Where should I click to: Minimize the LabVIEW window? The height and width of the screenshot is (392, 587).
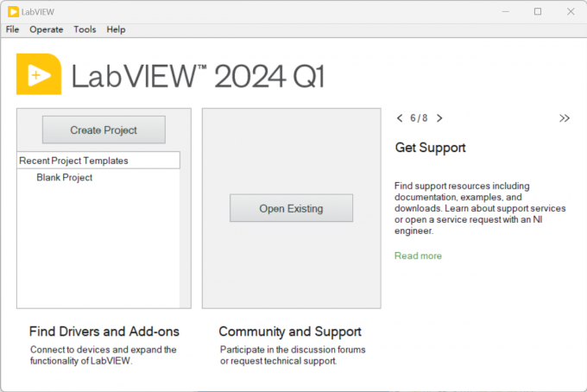[505, 11]
